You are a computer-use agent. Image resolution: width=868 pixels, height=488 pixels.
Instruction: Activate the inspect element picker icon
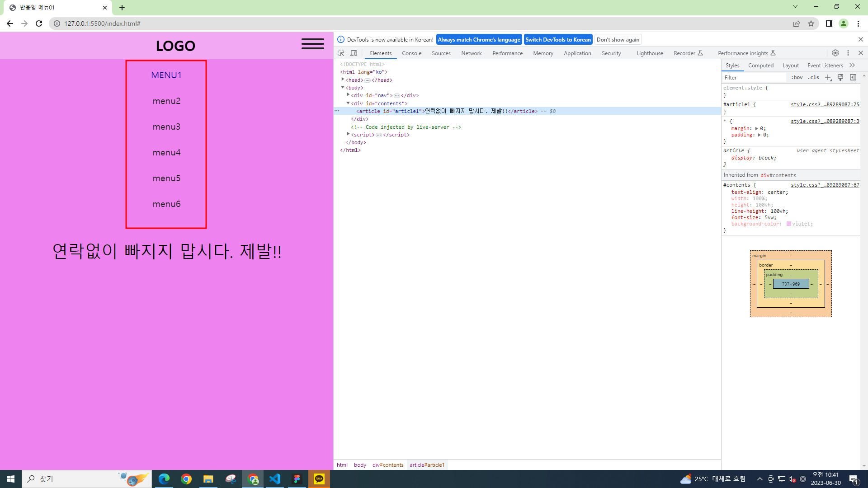(x=341, y=53)
